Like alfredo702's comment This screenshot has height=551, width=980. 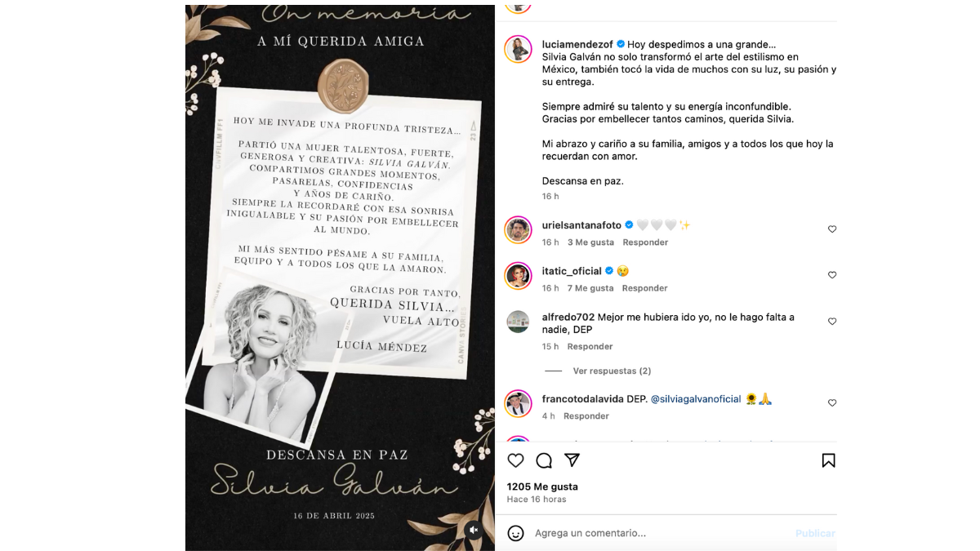(832, 322)
